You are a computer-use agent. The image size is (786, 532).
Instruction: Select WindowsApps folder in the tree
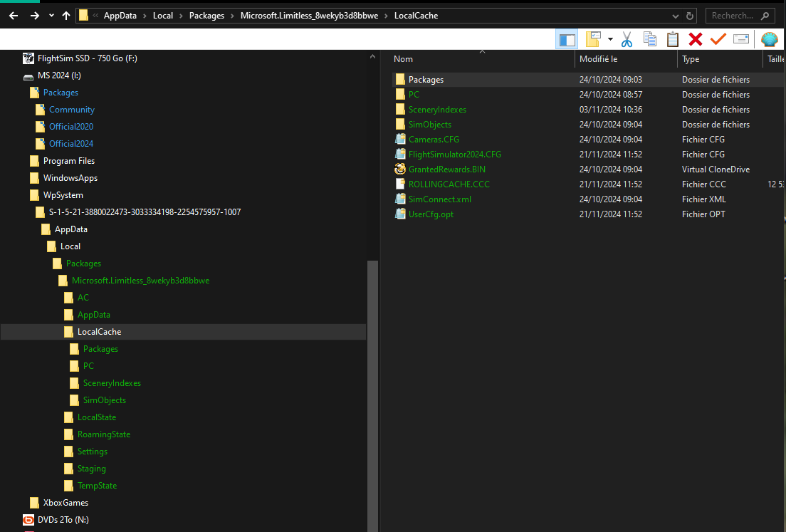coord(70,178)
